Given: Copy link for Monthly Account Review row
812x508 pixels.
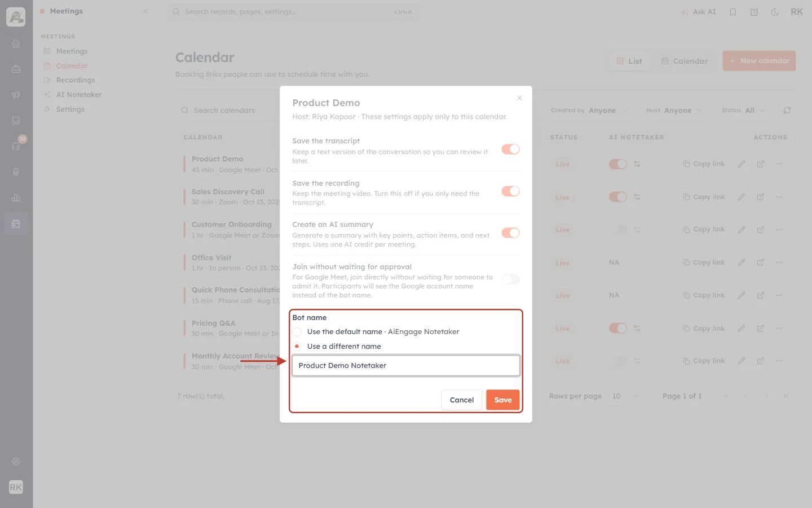Looking at the screenshot, I should 704,361.
